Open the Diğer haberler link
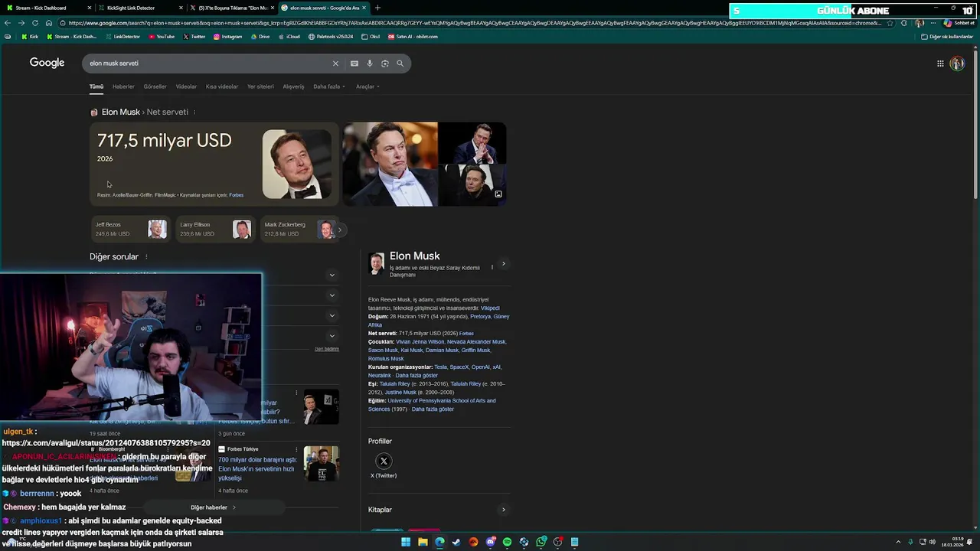This screenshot has height=551, width=980. click(213, 507)
